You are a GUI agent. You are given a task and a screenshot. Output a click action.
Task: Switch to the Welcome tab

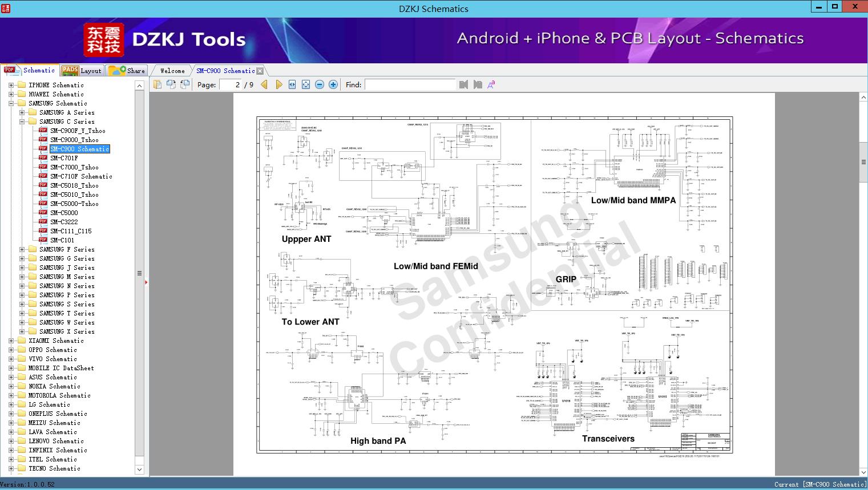[172, 71]
